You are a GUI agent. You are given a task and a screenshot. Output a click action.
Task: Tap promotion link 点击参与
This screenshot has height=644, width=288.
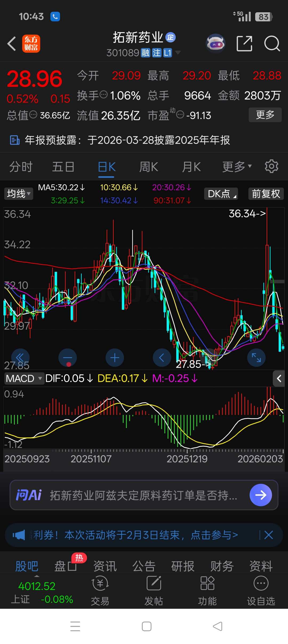point(214,535)
